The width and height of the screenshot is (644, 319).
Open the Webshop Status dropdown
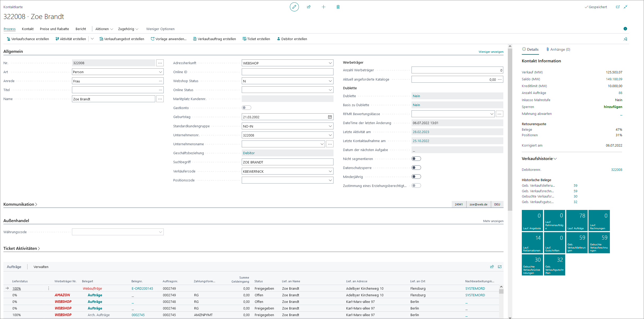pos(330,81)
